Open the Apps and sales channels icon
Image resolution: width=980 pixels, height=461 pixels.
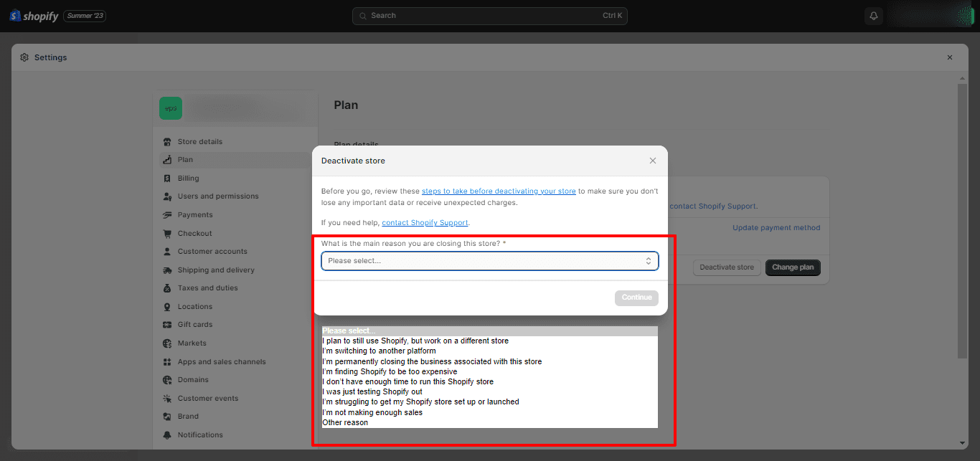coord(169,361)
